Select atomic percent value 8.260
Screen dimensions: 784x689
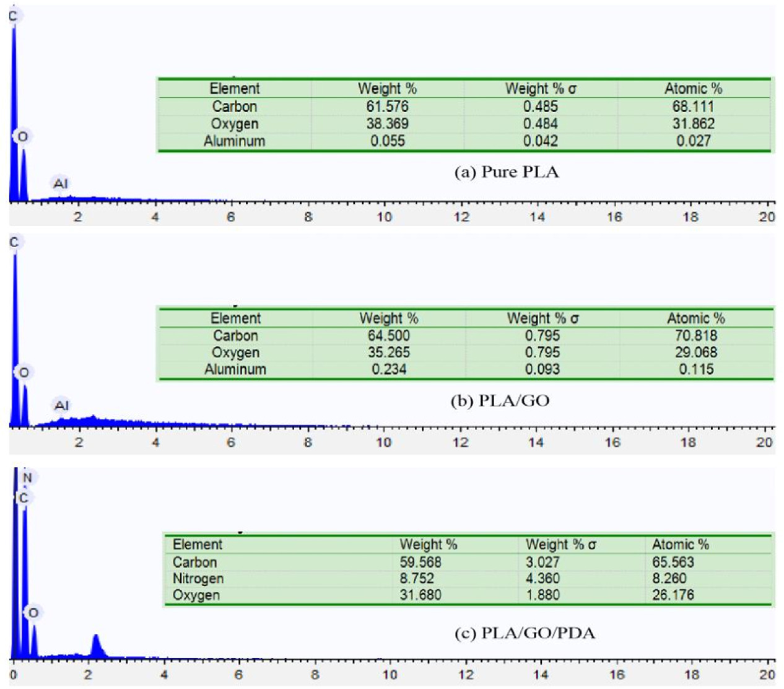669,579
